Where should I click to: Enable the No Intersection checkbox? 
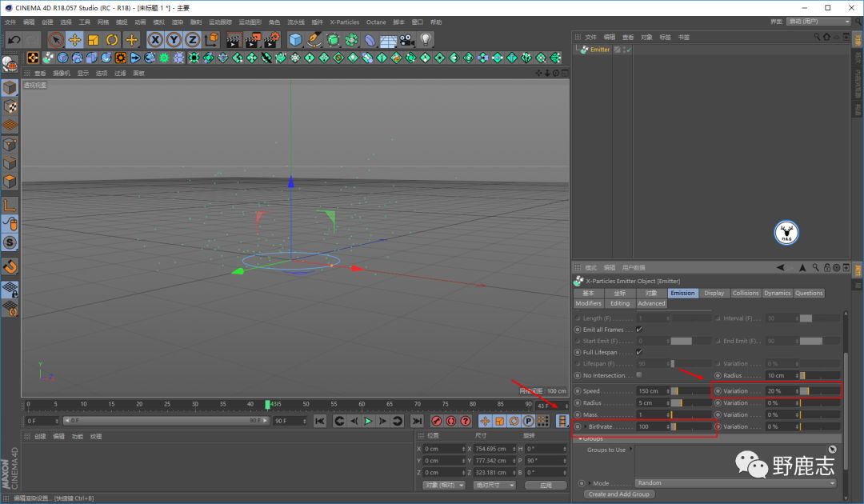pyautogui.click(x=638, y=374)
